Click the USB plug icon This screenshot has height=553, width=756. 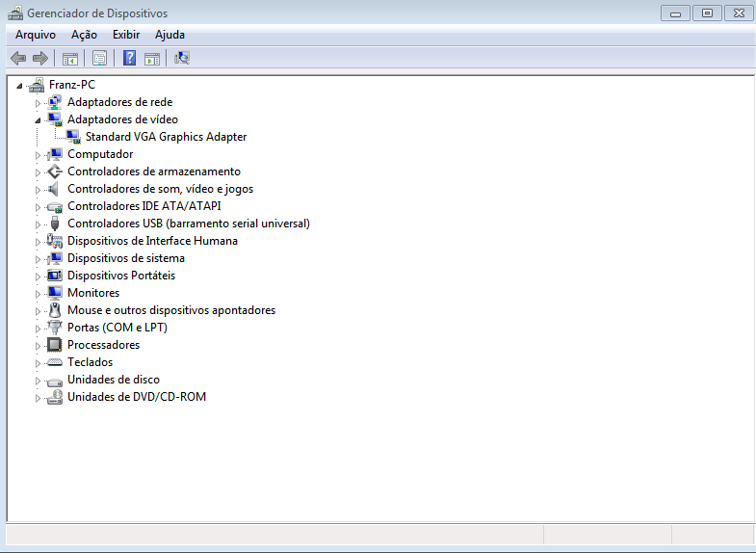tap(55, 224)
